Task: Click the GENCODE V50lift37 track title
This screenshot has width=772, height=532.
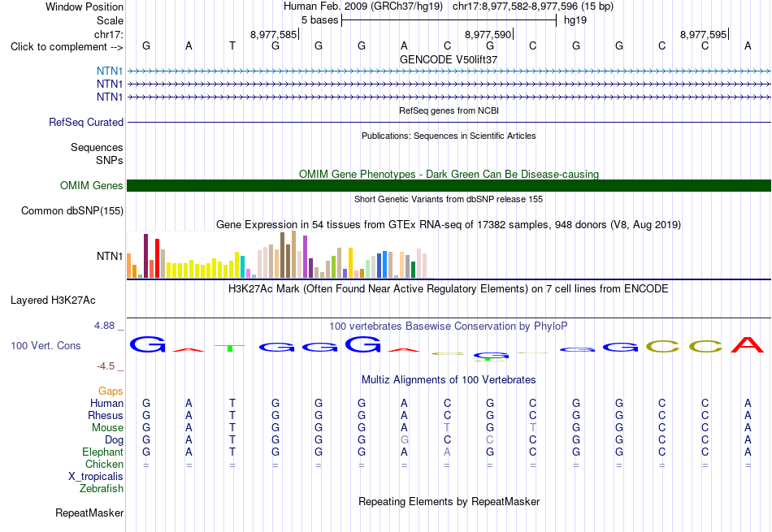Action: 449,59
